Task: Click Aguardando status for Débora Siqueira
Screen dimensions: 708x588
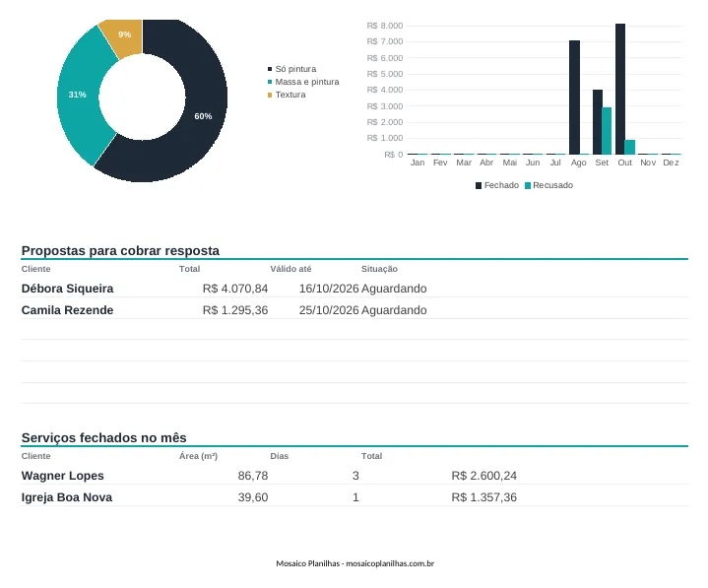Action: [x=394, y=289]
